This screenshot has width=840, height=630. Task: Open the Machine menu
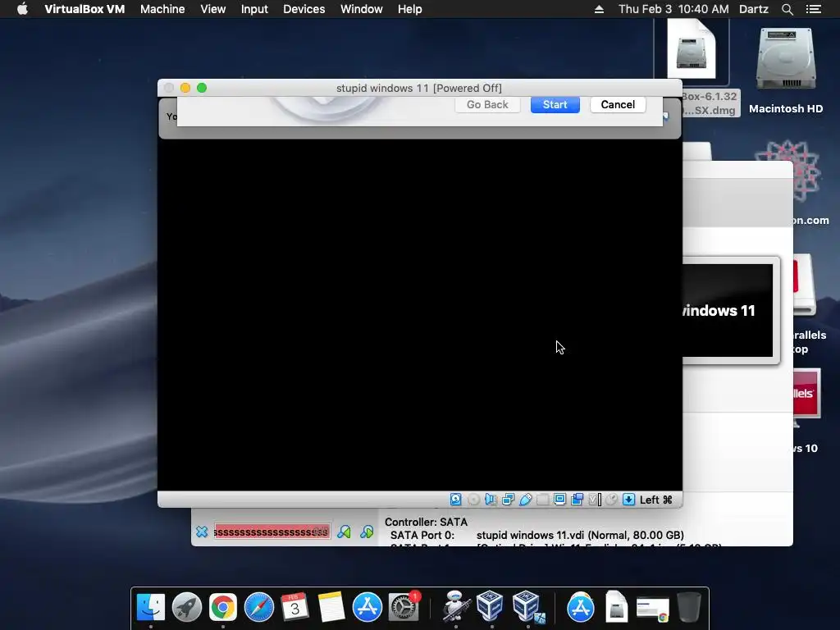[x=162, y=9]
